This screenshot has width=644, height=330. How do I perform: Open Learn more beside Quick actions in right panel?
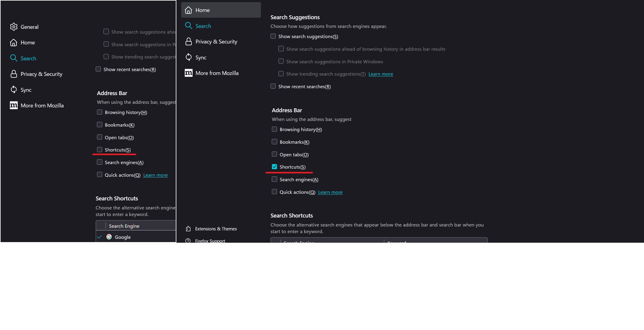[330, 192]
